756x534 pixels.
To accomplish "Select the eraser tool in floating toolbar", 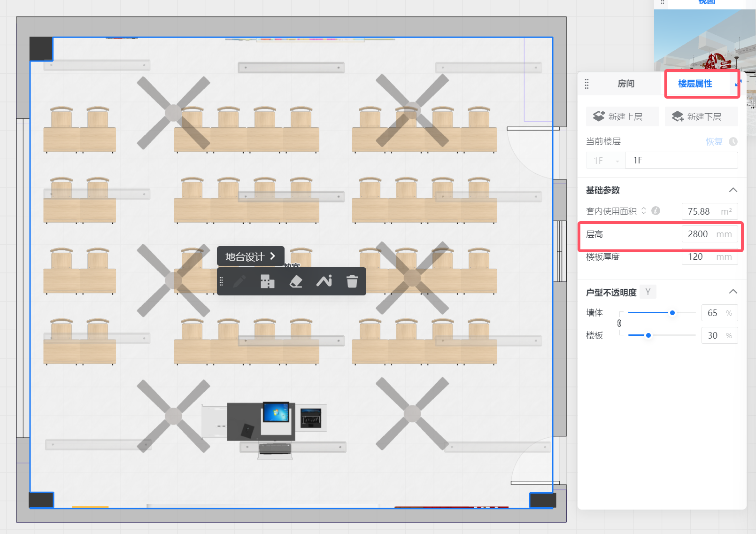I will coord(296,281).
